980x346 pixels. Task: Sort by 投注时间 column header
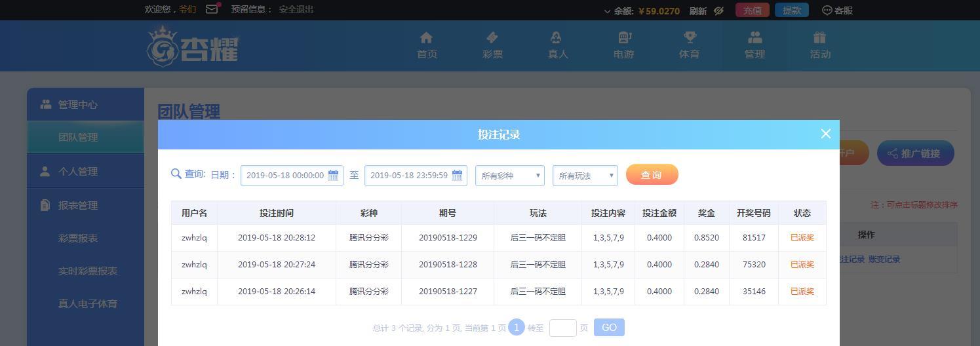pyautogui.click(x=277, y=213)
